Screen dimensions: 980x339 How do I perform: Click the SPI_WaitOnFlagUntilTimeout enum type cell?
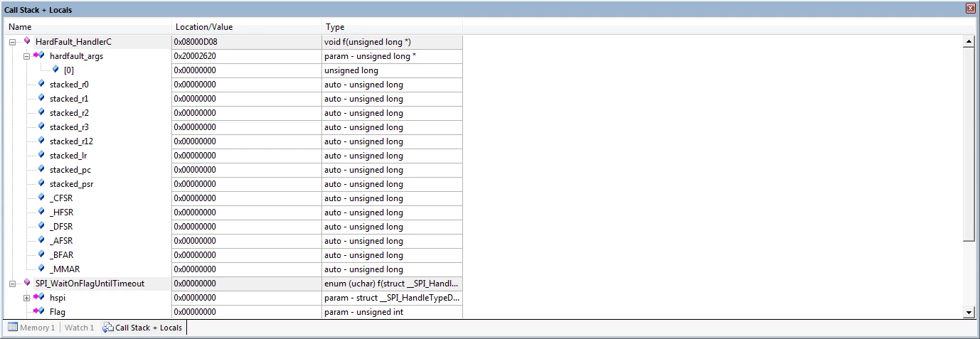pyautogui.click(x=392, y=284)
